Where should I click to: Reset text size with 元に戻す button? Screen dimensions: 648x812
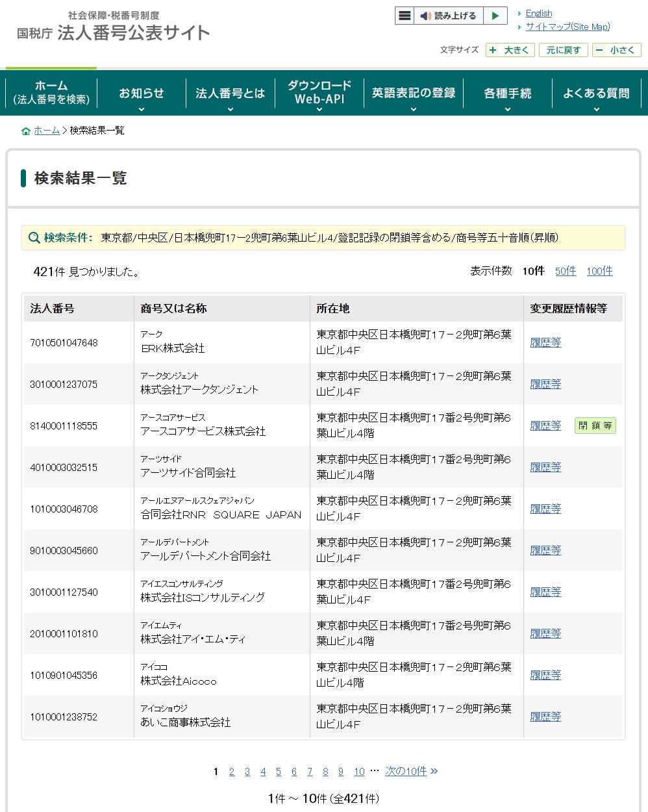563,50
